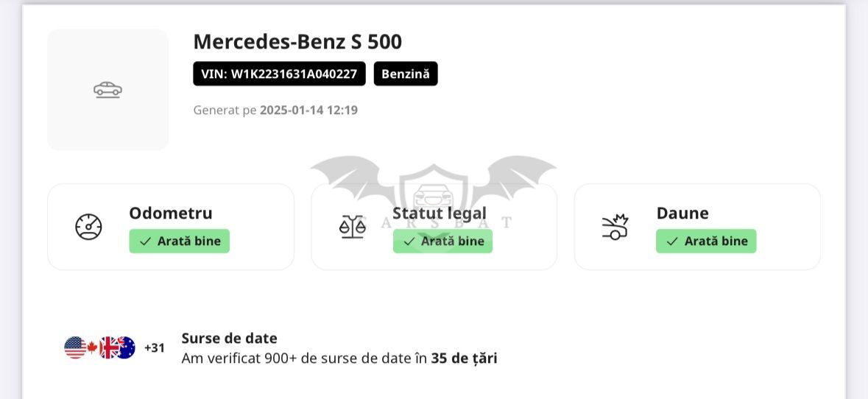This screenshot has width=868, height=399.
Task: Click the checkmark in Odometru status badge
Action: (146, 241)
